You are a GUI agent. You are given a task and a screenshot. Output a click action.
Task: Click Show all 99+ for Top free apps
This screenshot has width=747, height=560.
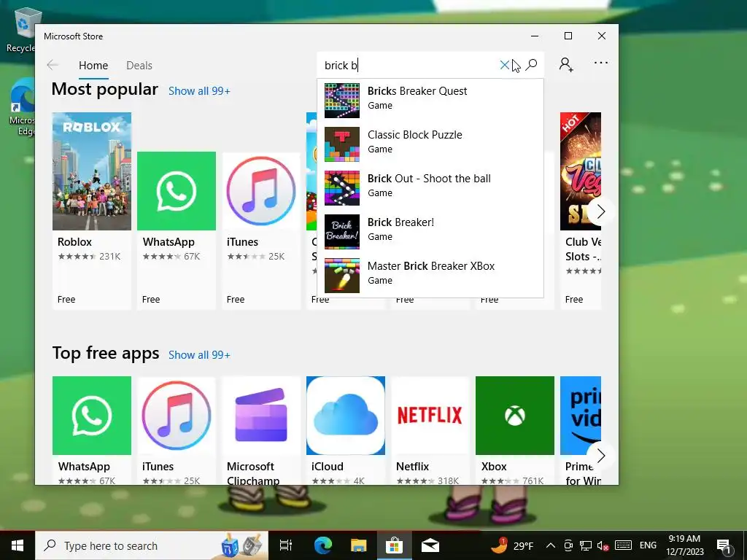tap(199, 355)
